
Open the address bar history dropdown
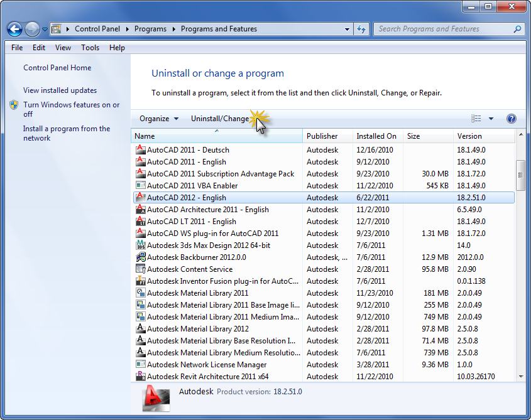click(x=347, y=30)
